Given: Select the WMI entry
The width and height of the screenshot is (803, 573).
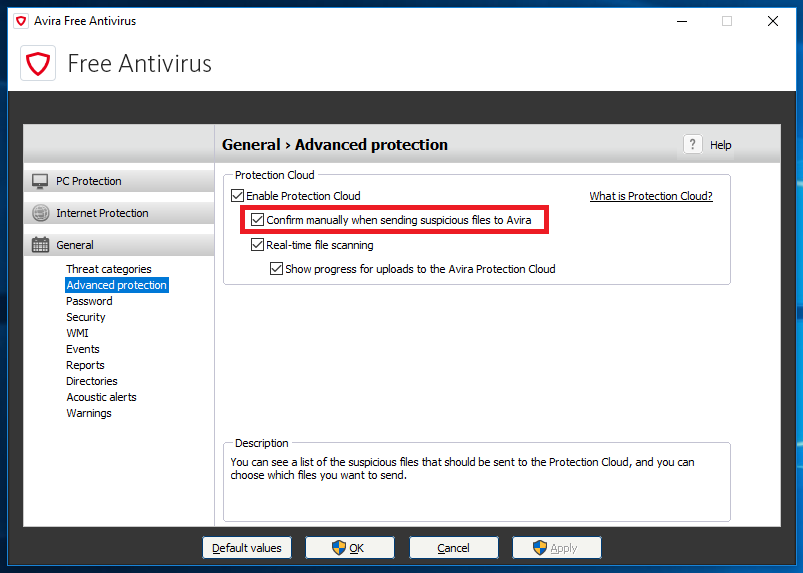Looking at the screenshot, I should 77,333.
